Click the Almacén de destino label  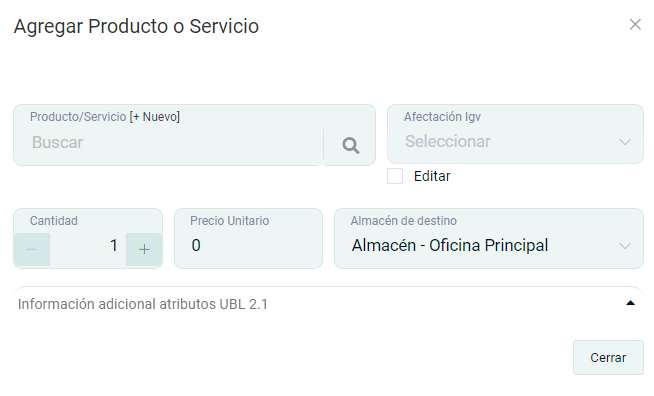coord(403,220)
